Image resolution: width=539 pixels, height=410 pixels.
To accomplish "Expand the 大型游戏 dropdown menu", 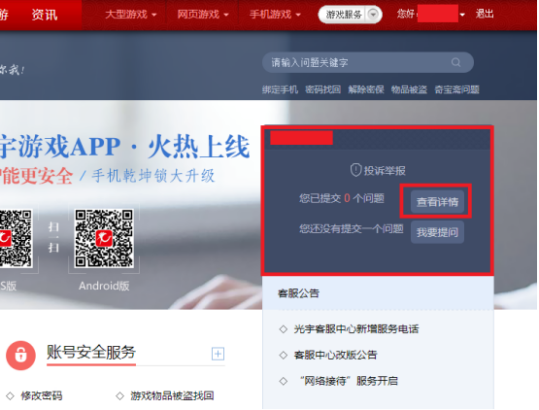I will [131, 14].
